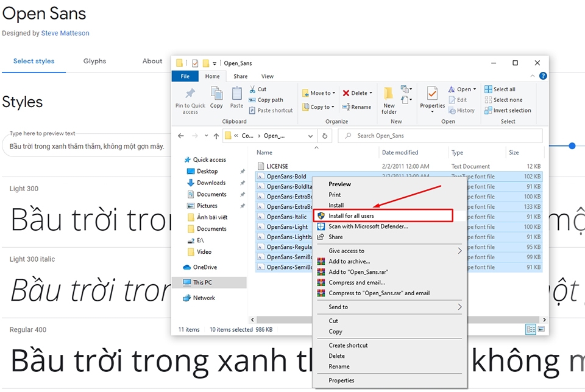Sort by Date modified column header
585x392 pixels.
[x=400, y=152]
